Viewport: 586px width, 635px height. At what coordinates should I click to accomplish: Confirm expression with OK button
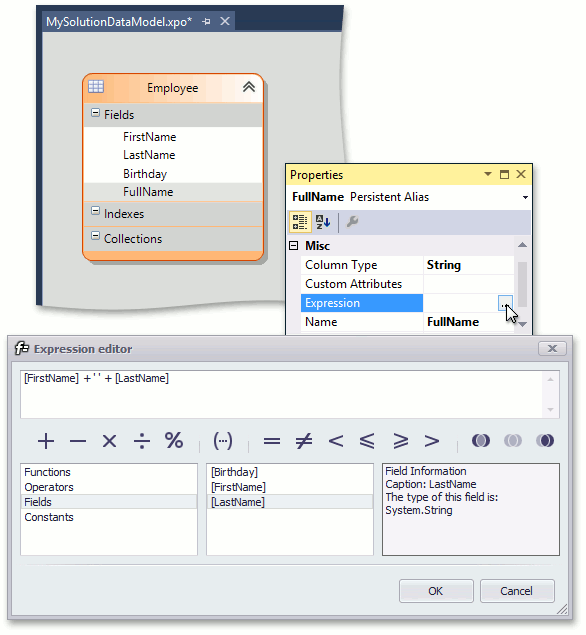[436, 591]
